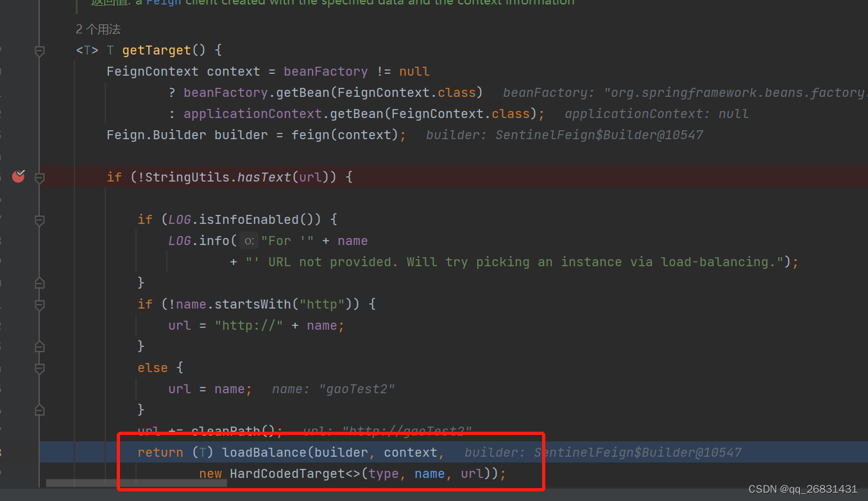Collapse the 'if (LOG.isInfoEnabled())' block fold marker
This screenshot has height=501, width=868.
pyautogui.click(x=40, y=220)
